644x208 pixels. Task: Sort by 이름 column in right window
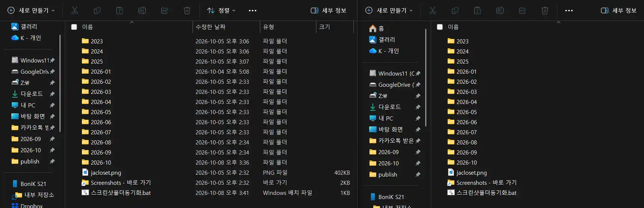click(x=453, y=27)
